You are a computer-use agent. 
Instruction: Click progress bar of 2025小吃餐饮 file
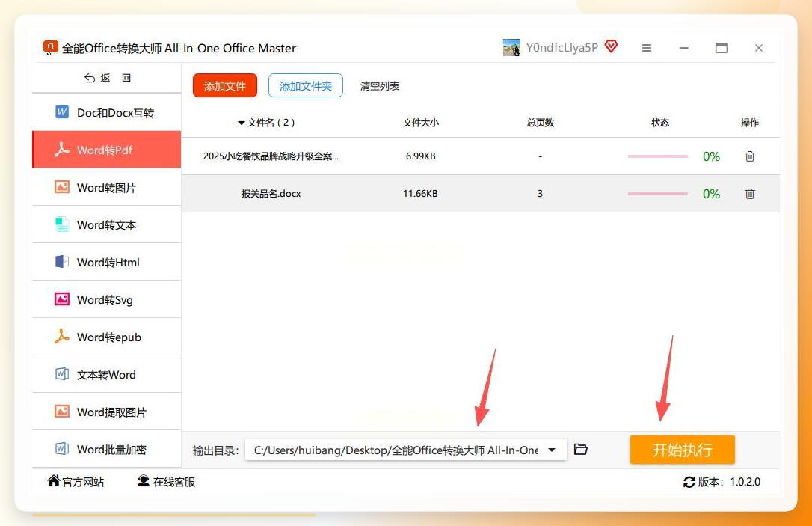658,156
